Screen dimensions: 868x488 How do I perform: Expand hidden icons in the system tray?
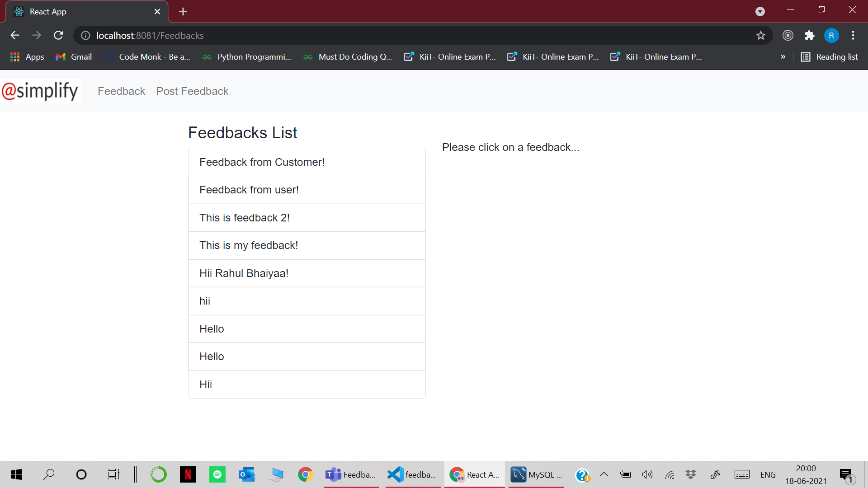[604, 474]
